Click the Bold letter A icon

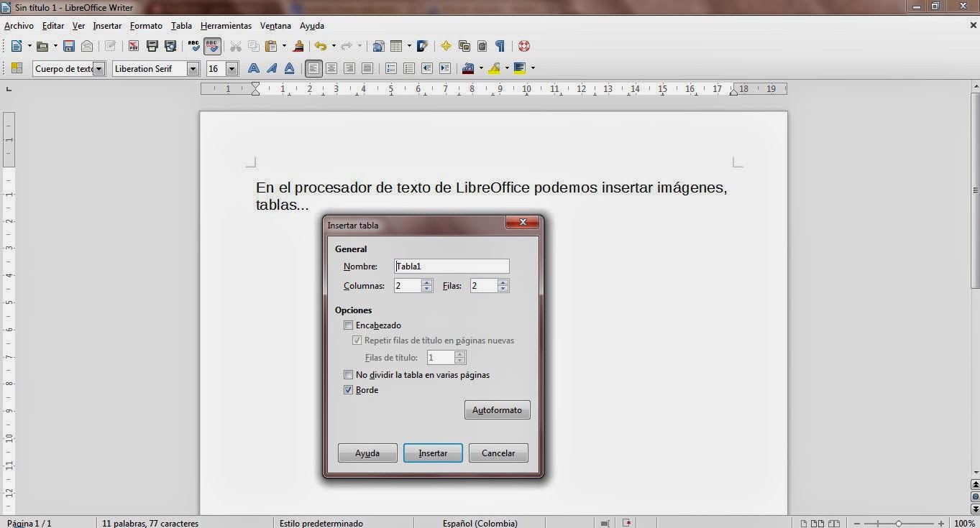254,68
